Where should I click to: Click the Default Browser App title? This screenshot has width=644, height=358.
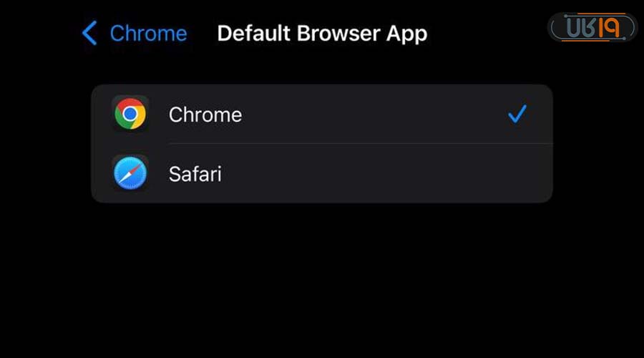[x=322, y=33]
